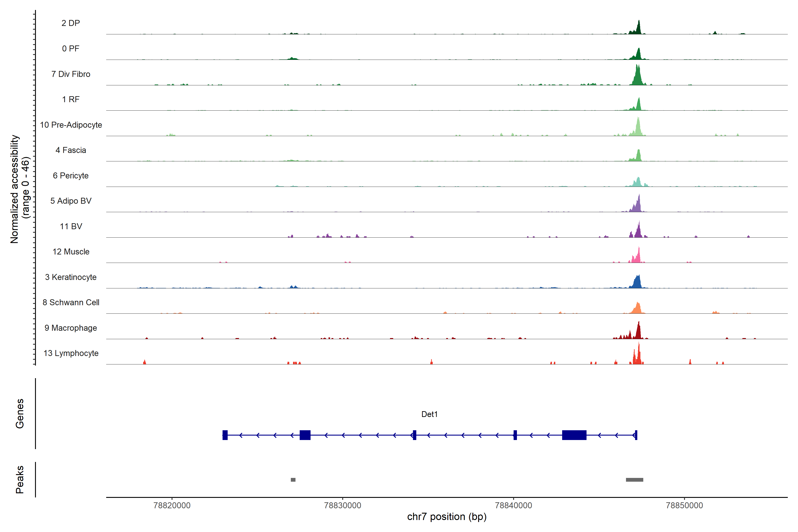Select the 12 Muscle track label
The width and height of the screenshot is (798, 532).
point(71,252)
